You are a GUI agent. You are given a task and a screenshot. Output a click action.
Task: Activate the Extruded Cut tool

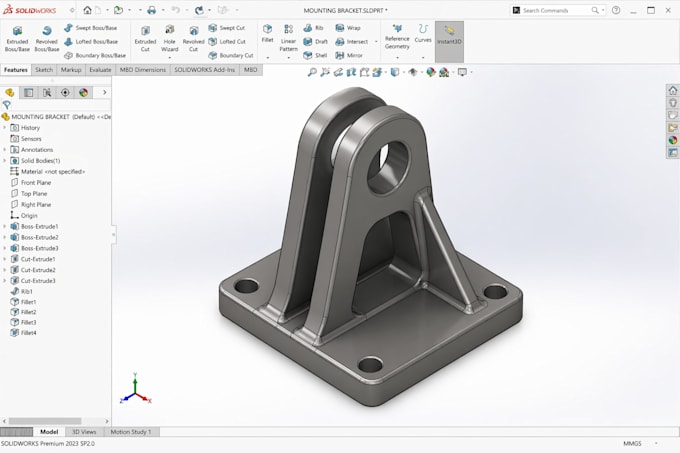pos(145,38)
